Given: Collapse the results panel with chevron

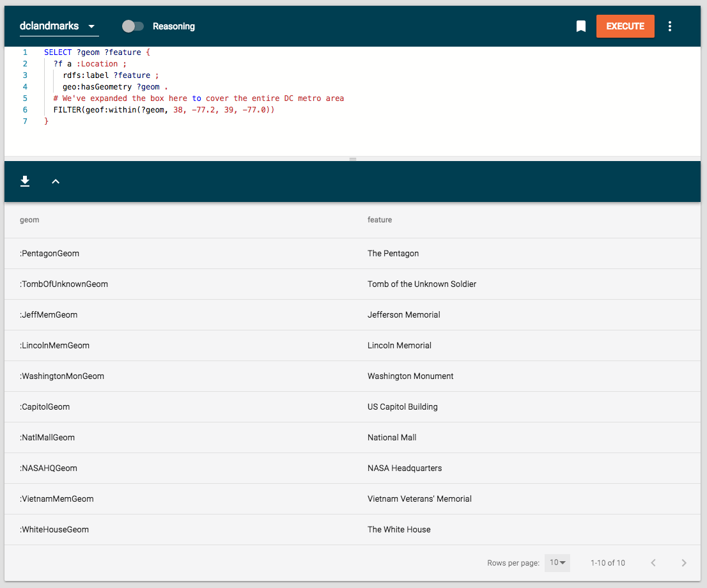Looking at the screenshot, I should pos(56,182).
